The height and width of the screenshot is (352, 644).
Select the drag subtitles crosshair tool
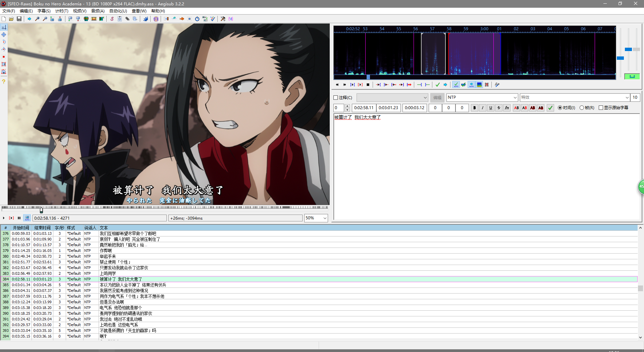point(4,35)
